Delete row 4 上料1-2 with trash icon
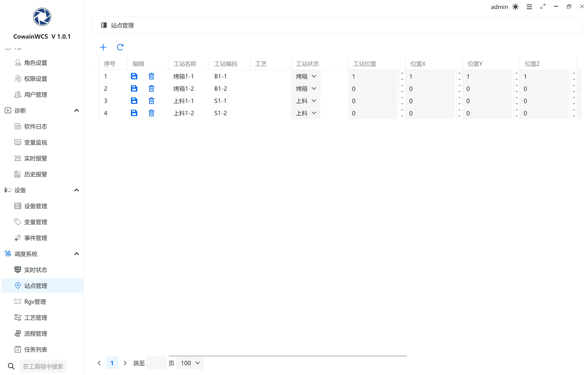Screen dimensions: 588x375 point(151,113)
